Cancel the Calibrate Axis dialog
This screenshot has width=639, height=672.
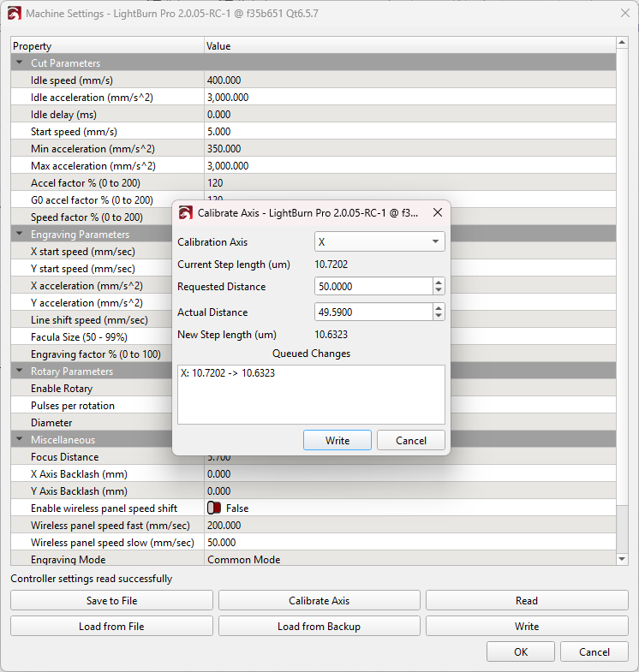pyautogui.click(x=411, y=441)
